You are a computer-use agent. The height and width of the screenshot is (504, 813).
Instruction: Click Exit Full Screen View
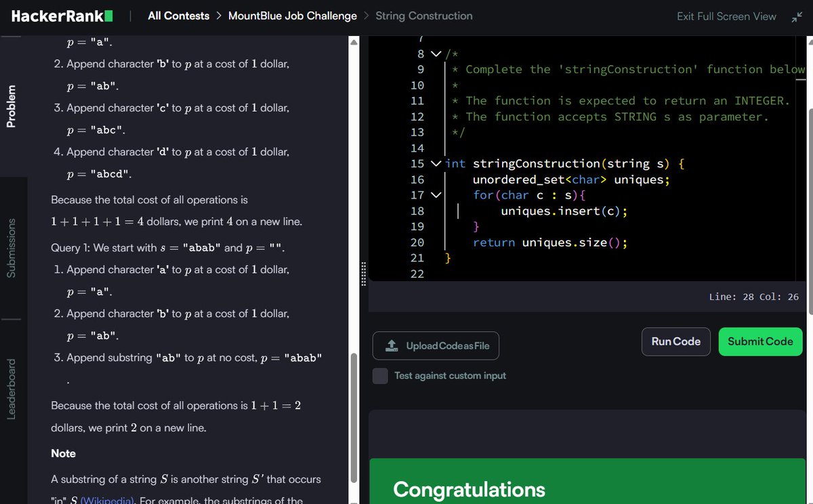(x=726, y=16)
